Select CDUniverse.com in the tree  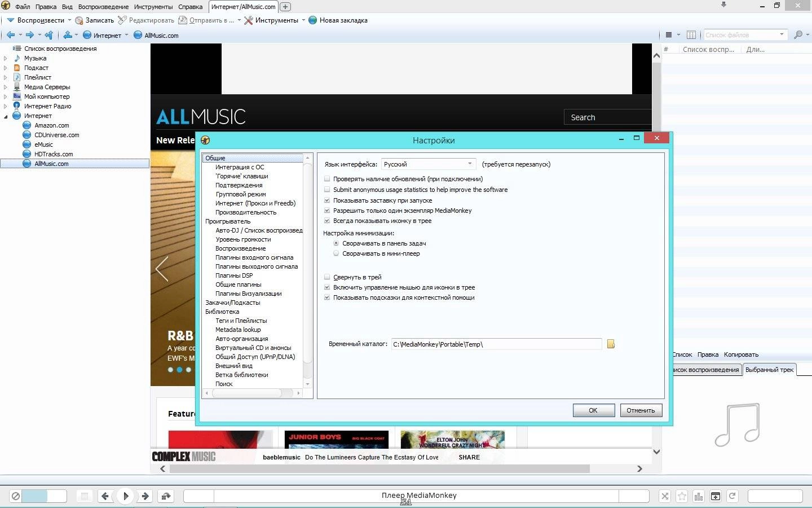57,135
